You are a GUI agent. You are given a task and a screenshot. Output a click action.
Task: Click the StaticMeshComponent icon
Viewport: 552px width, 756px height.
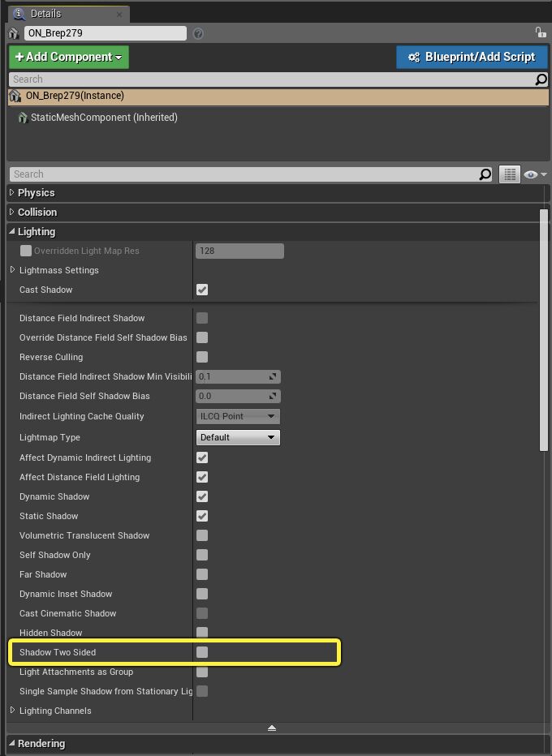[x=22, y=118]
